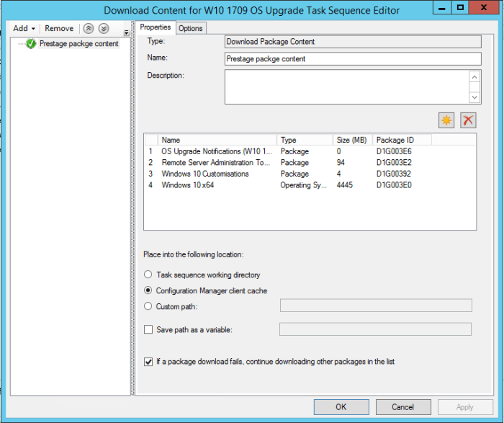The width and height of the screenshot is (504, 423).
Task: Click the Remove button in the toolbar
Action: [59, 29]
